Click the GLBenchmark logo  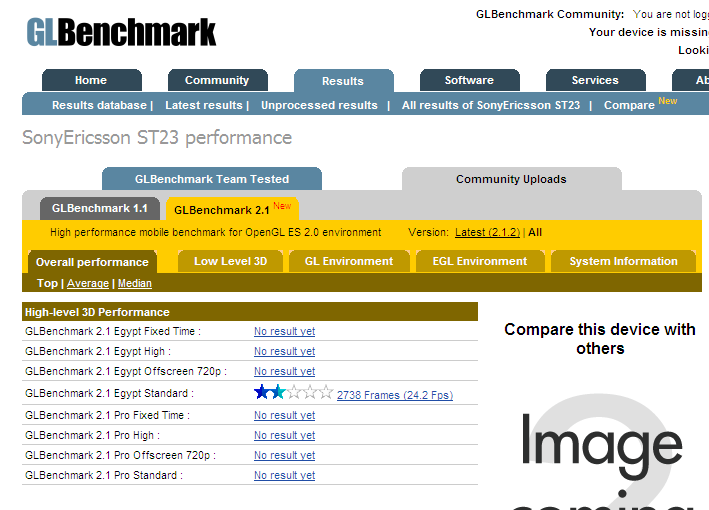pos(121,32)
